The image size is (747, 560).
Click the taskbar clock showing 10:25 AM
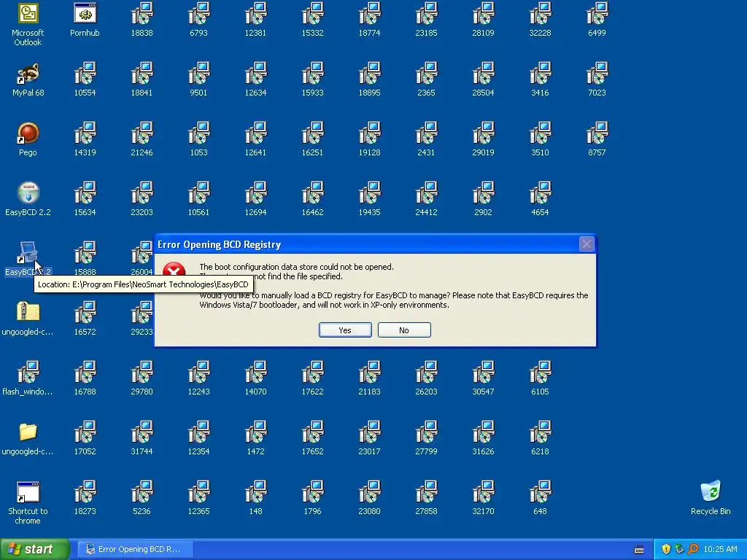(x=720, y=549)
